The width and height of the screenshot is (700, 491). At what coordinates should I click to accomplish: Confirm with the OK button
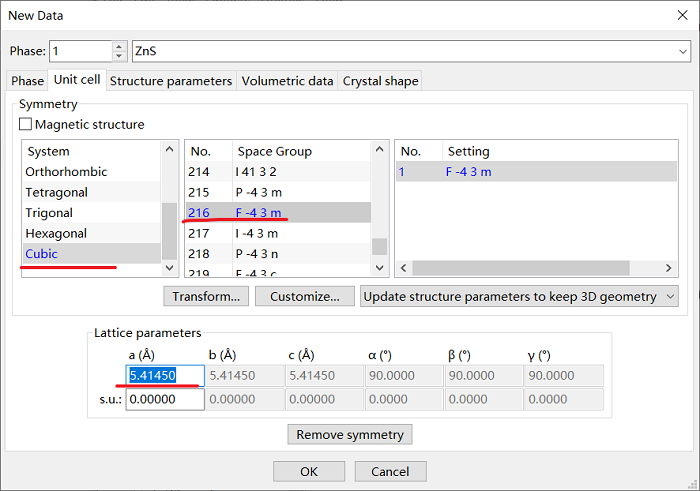click(x=309, y=471)
